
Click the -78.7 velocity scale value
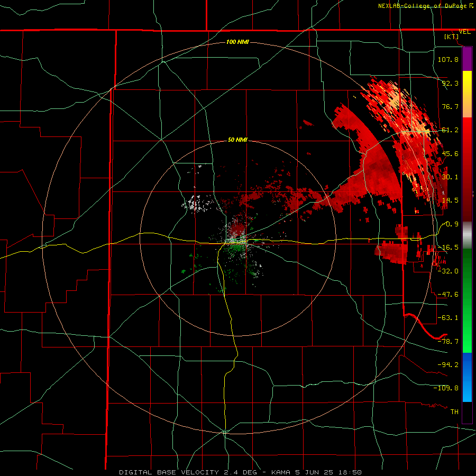pyautogui.click(x=448, y=342)
